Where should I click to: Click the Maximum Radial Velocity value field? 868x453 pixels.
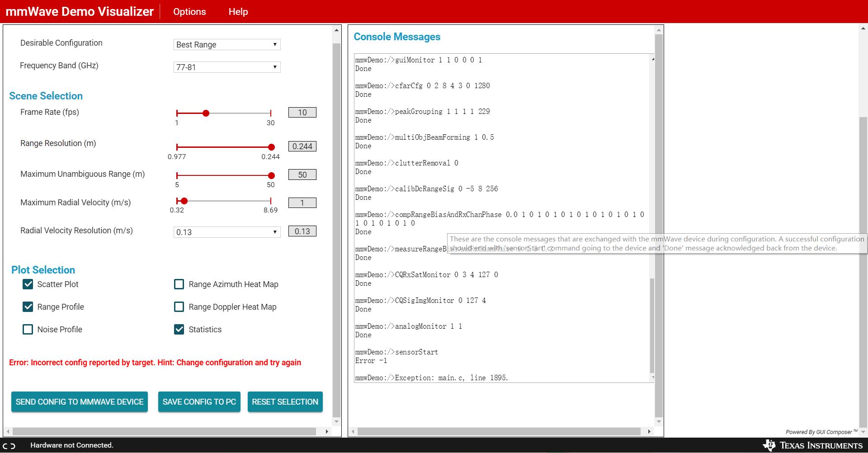302,203
